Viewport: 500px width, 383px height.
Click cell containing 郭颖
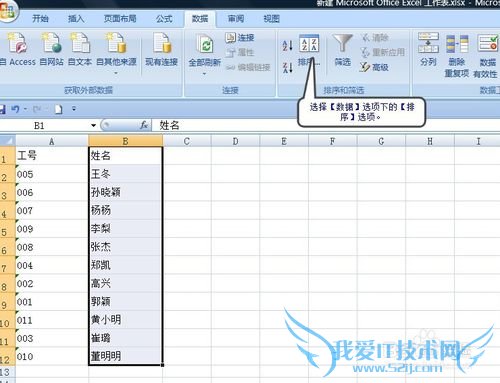(x=126, y=302)
